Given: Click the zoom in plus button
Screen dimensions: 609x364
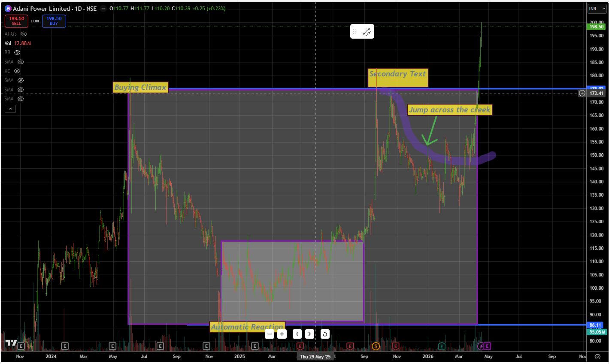Looking at the screenshot, I should (x=282, y=334).
